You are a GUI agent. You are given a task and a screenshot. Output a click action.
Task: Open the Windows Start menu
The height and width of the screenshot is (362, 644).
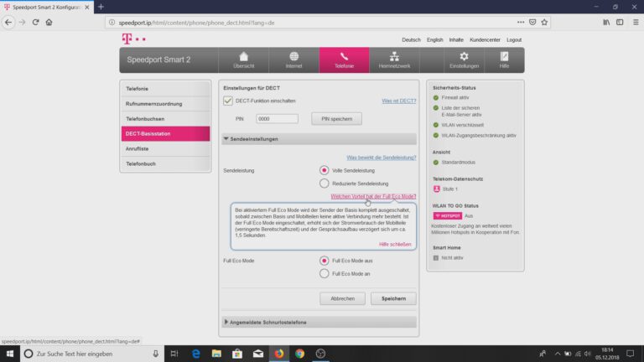10,354
